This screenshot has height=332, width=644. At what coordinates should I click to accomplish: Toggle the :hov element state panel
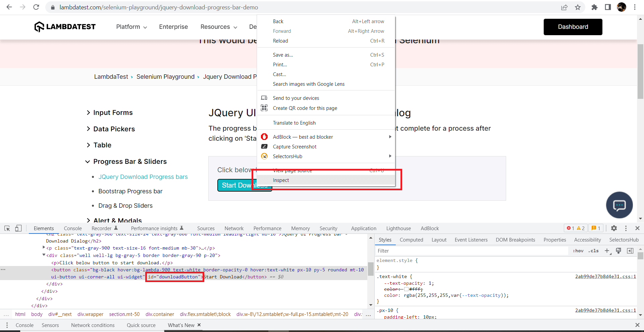[x=578, y=251]
